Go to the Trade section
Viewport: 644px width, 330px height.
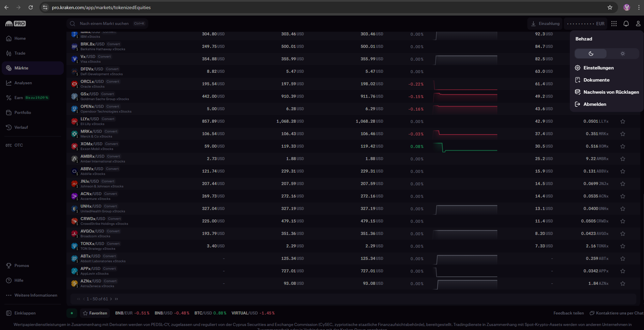[32, 53]
